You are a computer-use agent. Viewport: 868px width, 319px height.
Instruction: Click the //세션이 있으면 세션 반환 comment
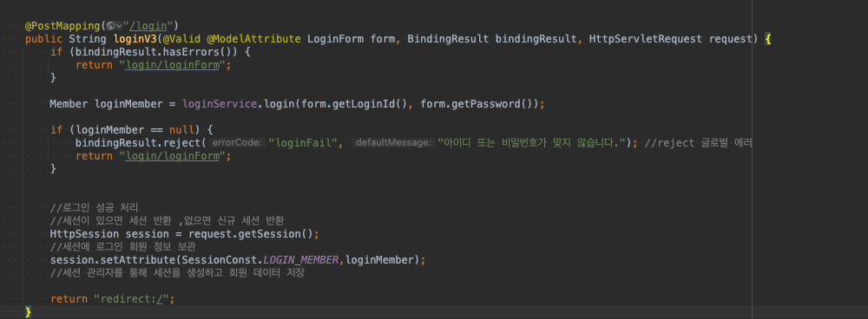click(168, 221)
